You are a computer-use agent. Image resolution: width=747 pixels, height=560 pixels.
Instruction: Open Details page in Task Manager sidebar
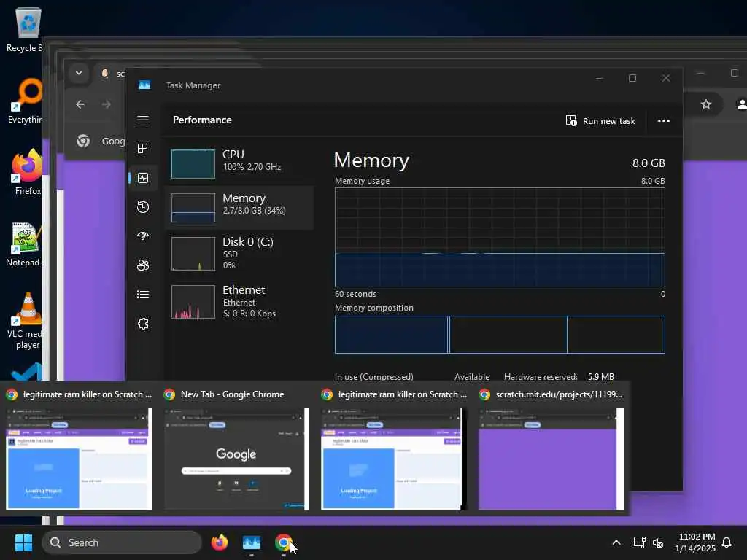(143, 295)
